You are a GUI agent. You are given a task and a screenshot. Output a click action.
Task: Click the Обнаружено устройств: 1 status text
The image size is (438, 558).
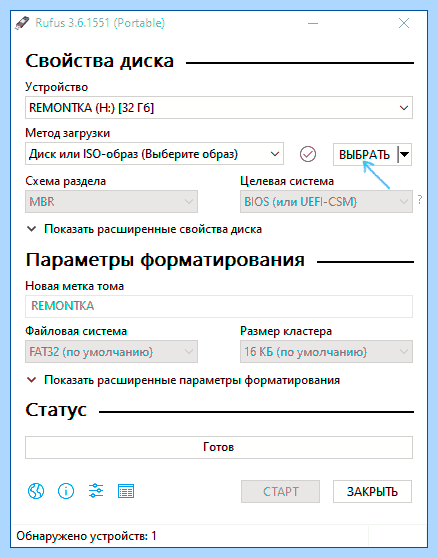[86, 536]
